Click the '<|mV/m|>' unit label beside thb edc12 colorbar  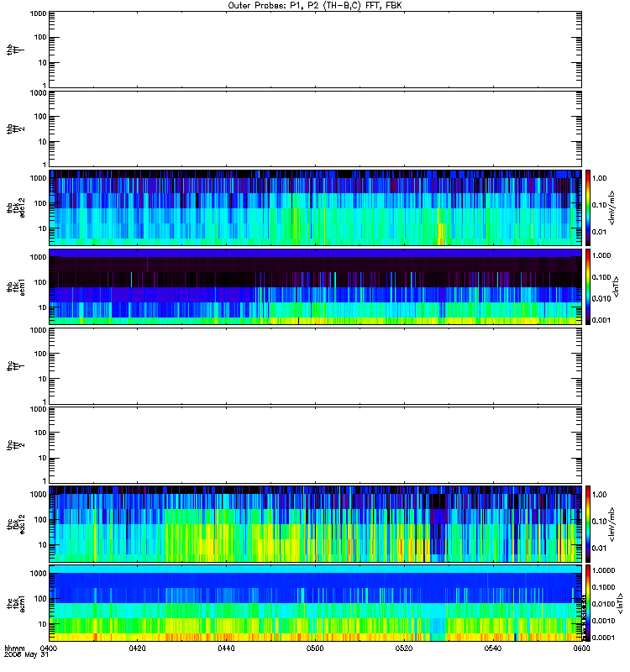pyautogui.click(x=612, y=207)
